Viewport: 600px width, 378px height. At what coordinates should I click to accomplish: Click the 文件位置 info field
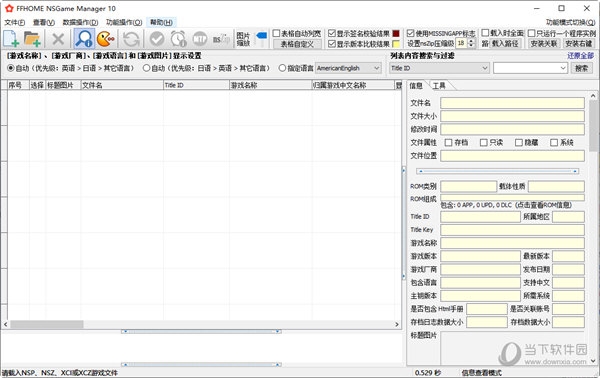(x=512, y=156)
